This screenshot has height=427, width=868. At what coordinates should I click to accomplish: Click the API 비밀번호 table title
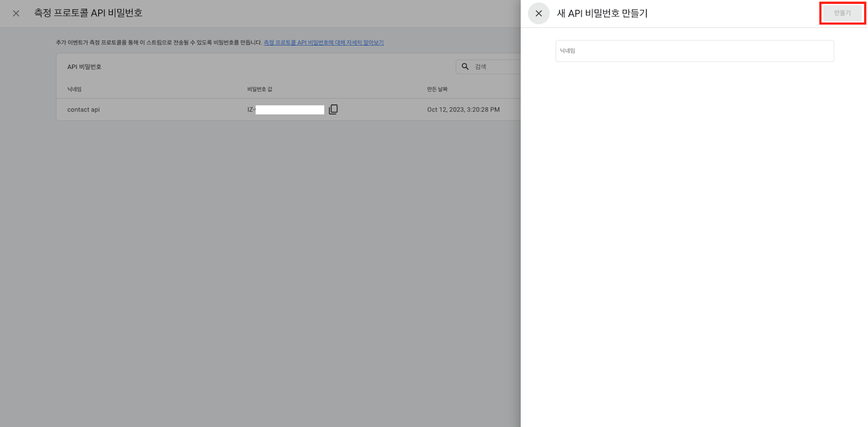(84, 67)
